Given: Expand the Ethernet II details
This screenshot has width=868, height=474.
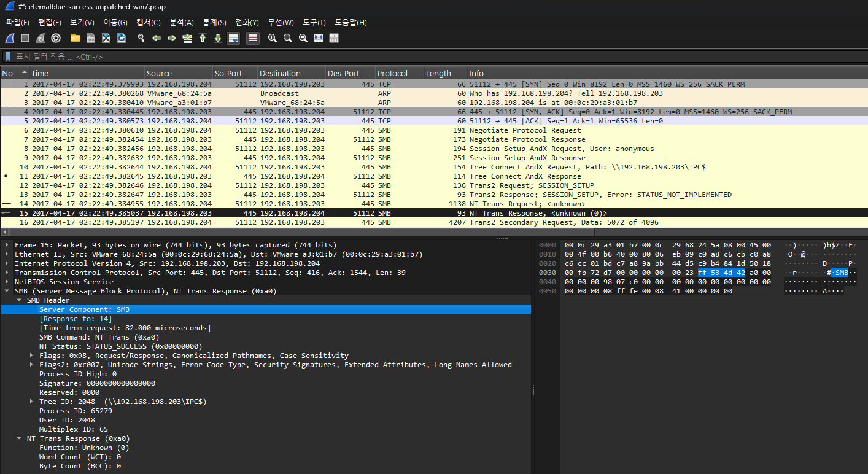Looking at the screenshot, I should click(7, 254).
